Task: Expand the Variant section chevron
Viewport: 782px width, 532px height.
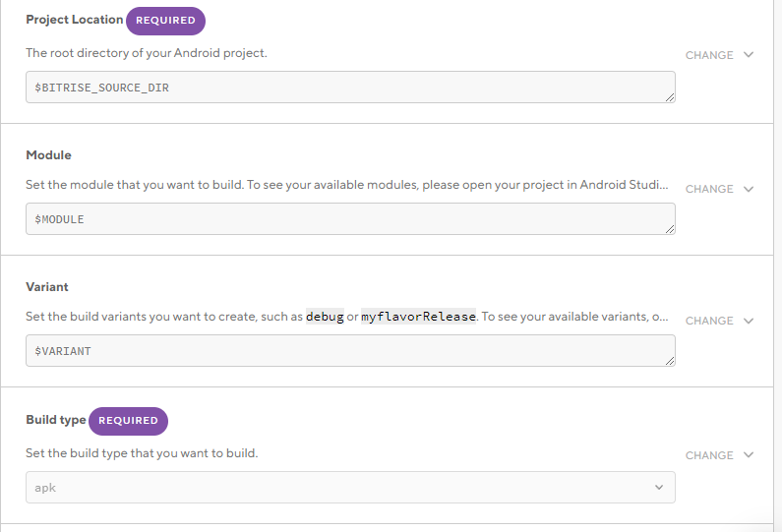Action: [x=749, y=321]
